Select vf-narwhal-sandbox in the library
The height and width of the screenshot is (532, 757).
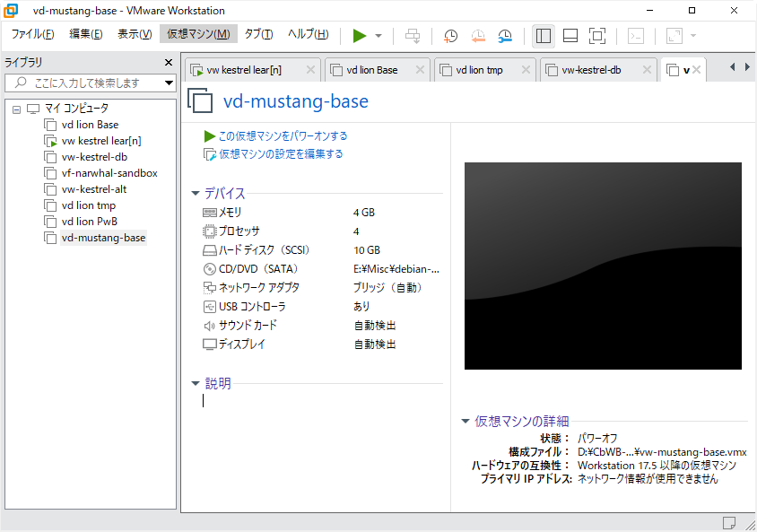coord(109,173)
